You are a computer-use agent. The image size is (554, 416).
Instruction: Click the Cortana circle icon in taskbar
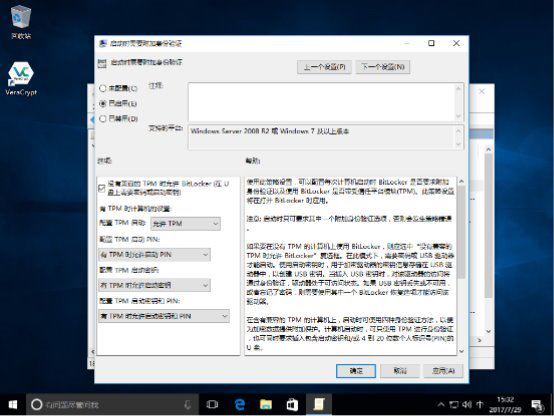(x=36, y=404)
